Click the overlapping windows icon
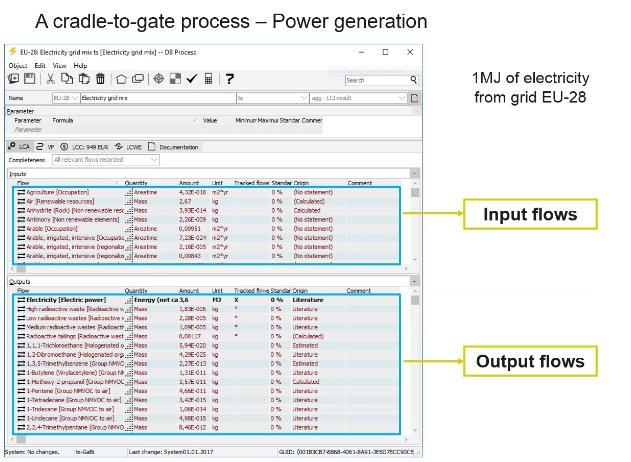The height and width of the screenshot is (462, 631). (x=138, y=79)
